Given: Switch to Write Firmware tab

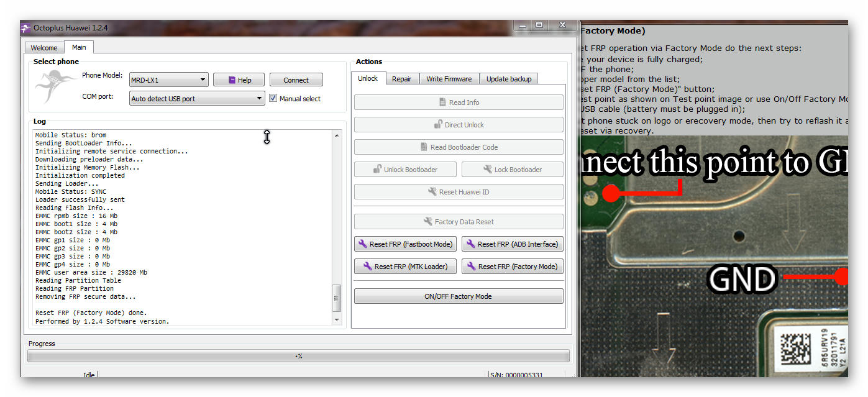Looking at the screenshot, I should tap(449, 79).
